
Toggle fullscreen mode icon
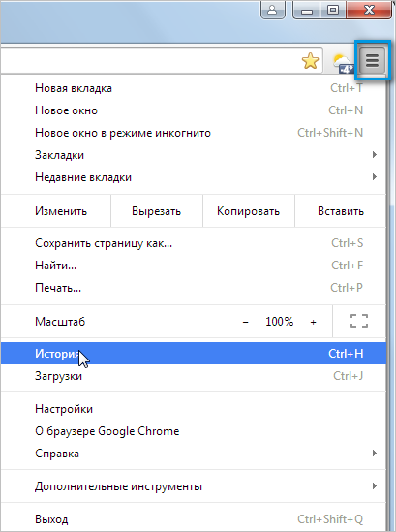(x=359, y=321)
